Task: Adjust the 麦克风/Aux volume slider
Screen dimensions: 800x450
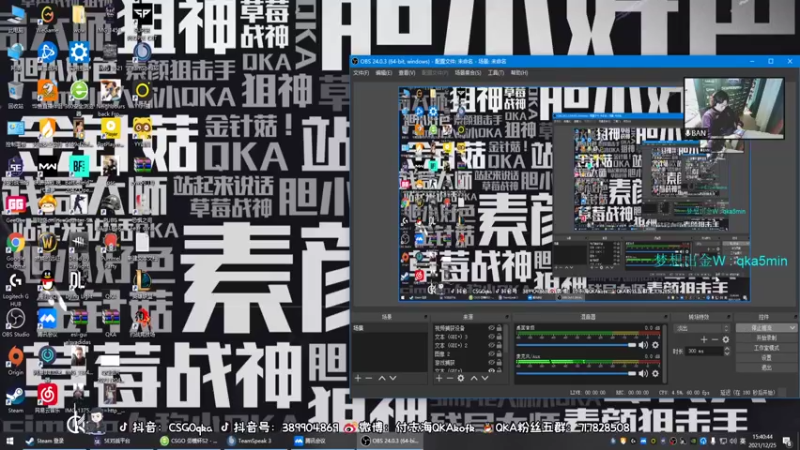Action: pos(577,374)
